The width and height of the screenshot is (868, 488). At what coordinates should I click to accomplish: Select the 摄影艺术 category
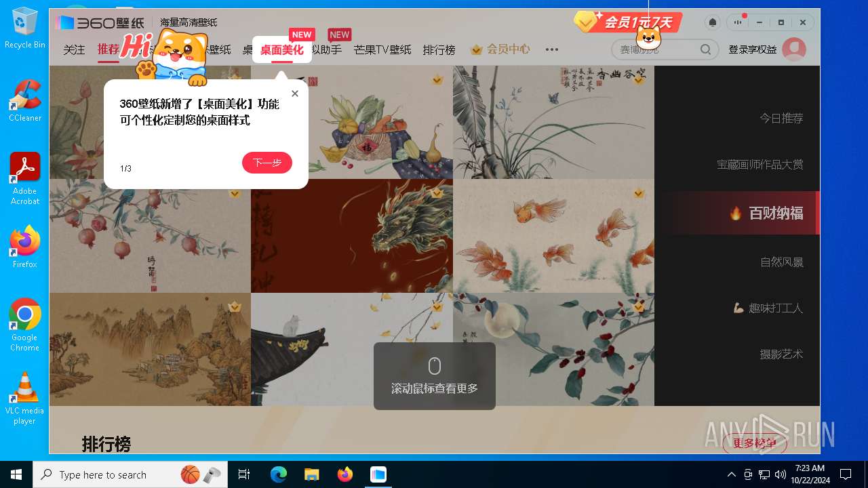pos(781,354)
